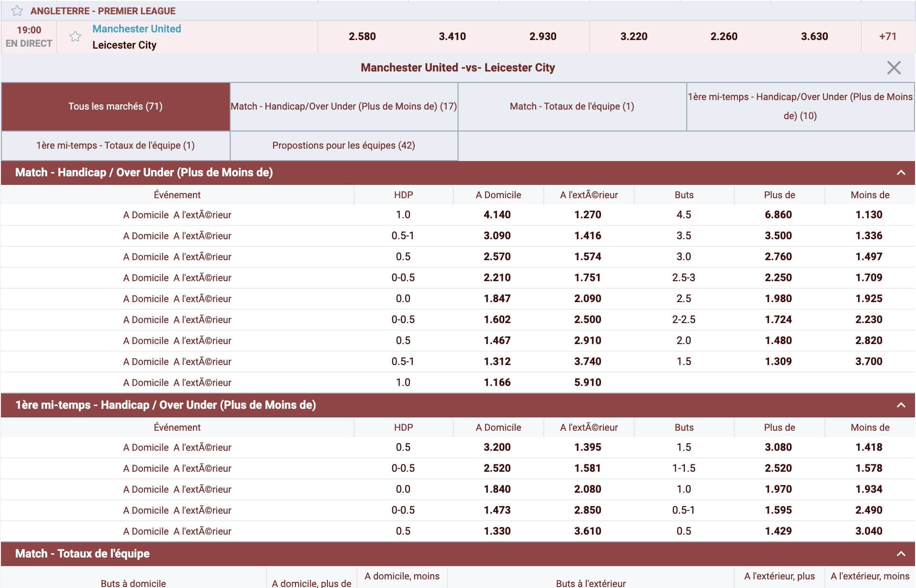Open the +71 more markets button
The image size is (916, 588).
point(887,36)
